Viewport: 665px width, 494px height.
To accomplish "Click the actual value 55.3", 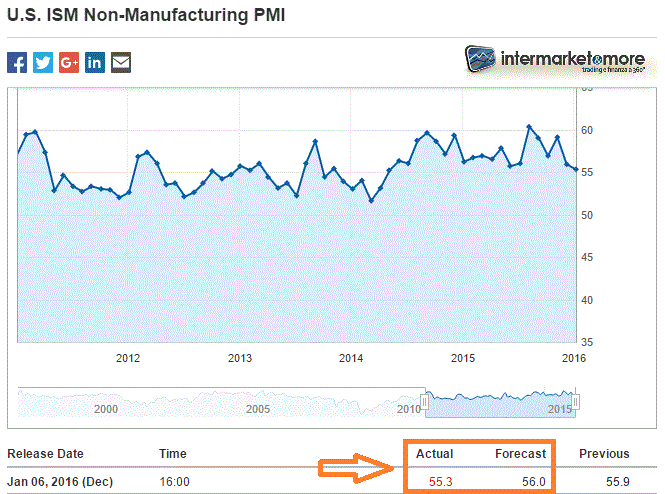I will [x=441, y=481].
